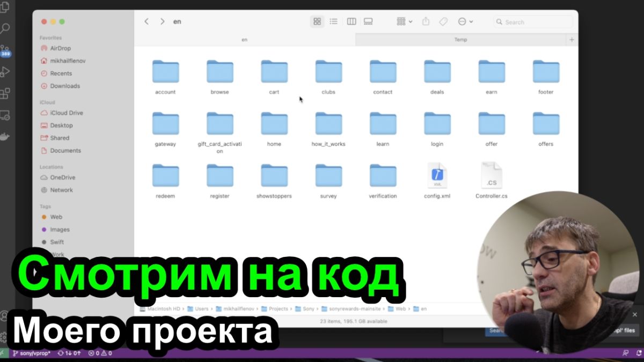Open Desktop in Finder sidebar
Viewport: 644px width, 362px height.
point(57,125)
